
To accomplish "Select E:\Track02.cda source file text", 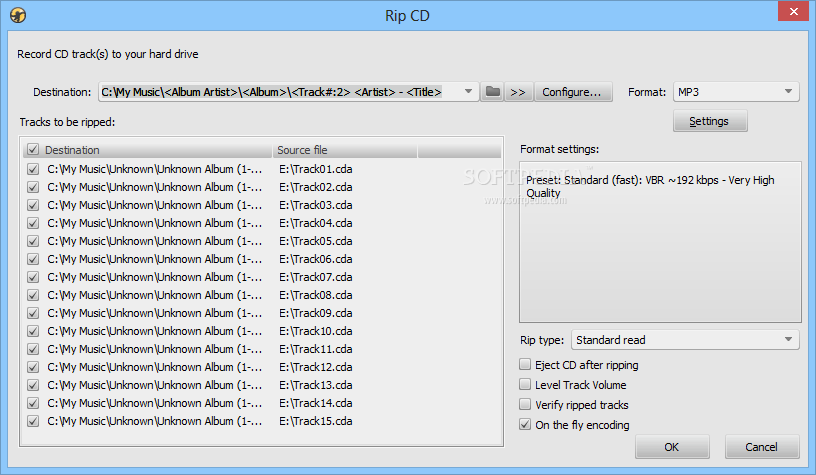I will pos(316,187).
